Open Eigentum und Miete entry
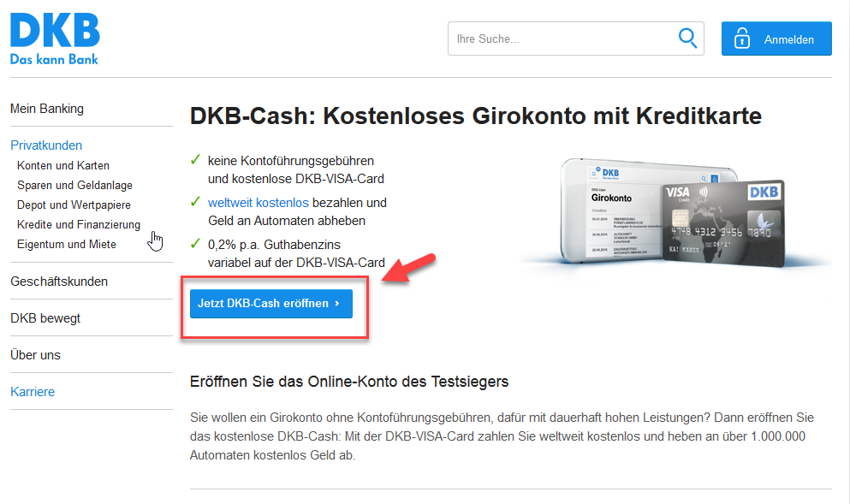 coord(67,244)
